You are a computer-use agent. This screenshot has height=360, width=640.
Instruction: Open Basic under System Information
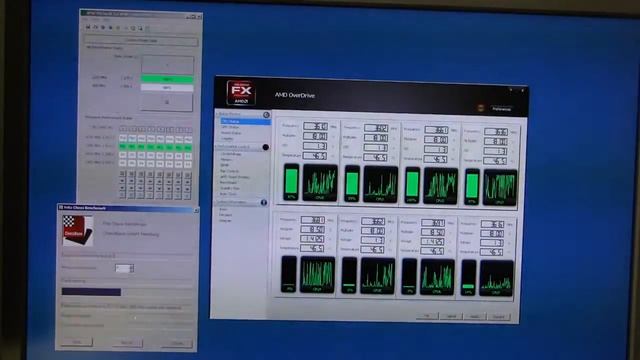click(223, 209)
